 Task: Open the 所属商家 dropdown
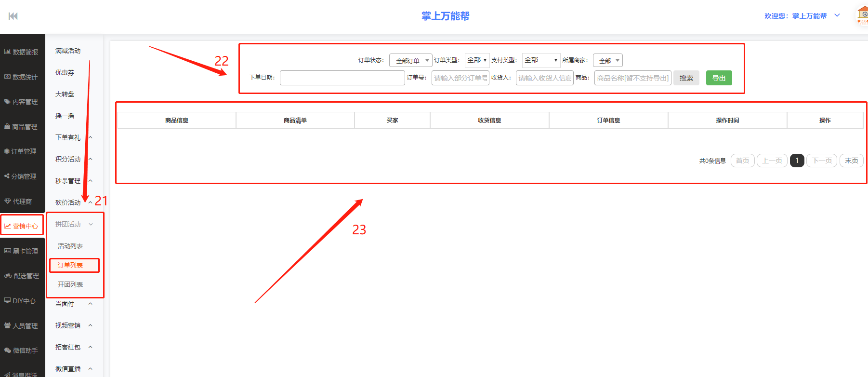[x=607, y=61]
